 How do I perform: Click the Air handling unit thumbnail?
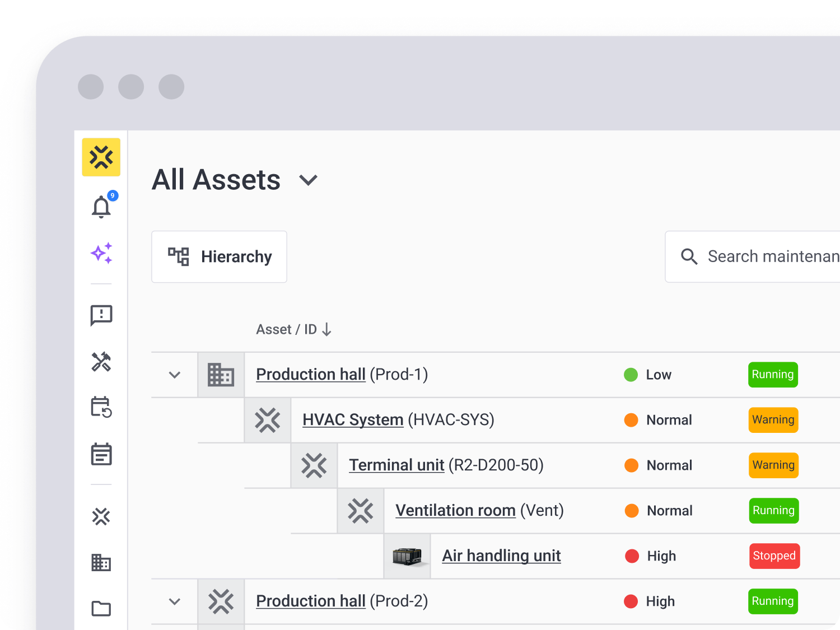(407, 556)
